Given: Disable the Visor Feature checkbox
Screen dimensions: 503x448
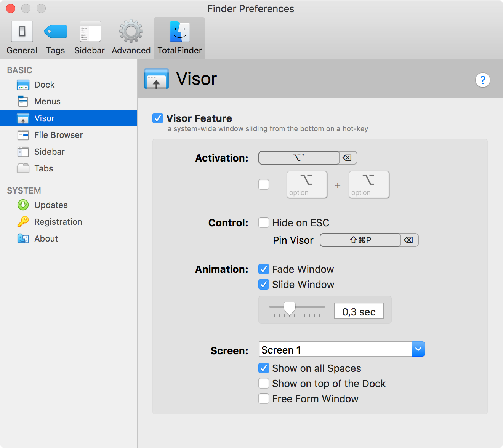Looking at the screenshot, I should [x=158, y=118].
